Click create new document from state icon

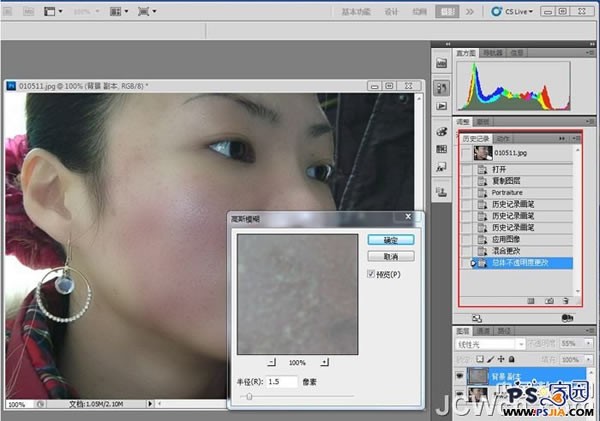[530, 299]
